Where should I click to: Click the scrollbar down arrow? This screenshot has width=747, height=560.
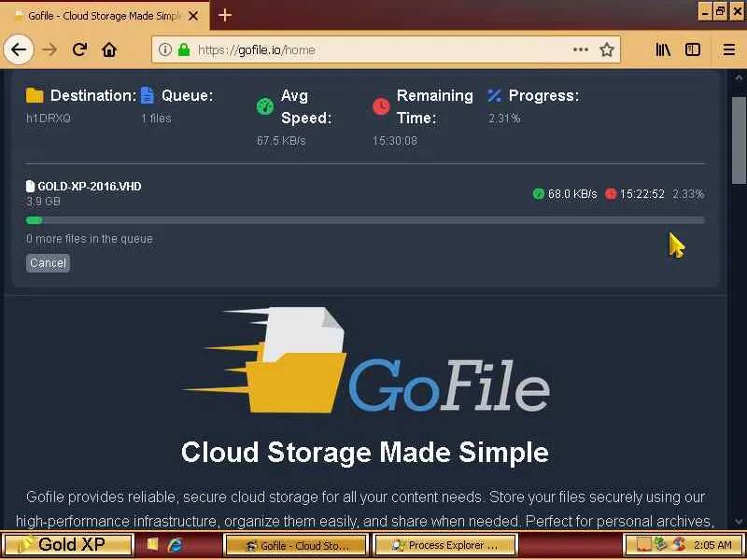pyautogui.click(x=739, y=521)
